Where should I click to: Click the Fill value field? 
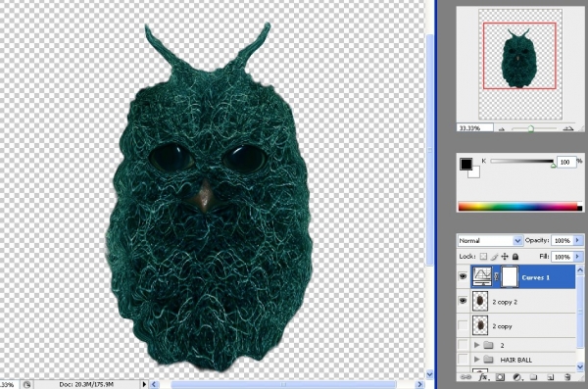tap(563, 257)
